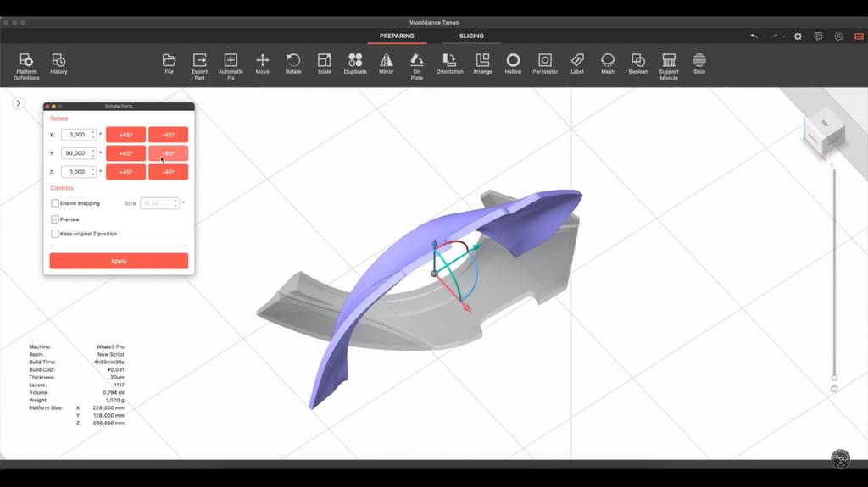Open the History panel

click(58, 64)
